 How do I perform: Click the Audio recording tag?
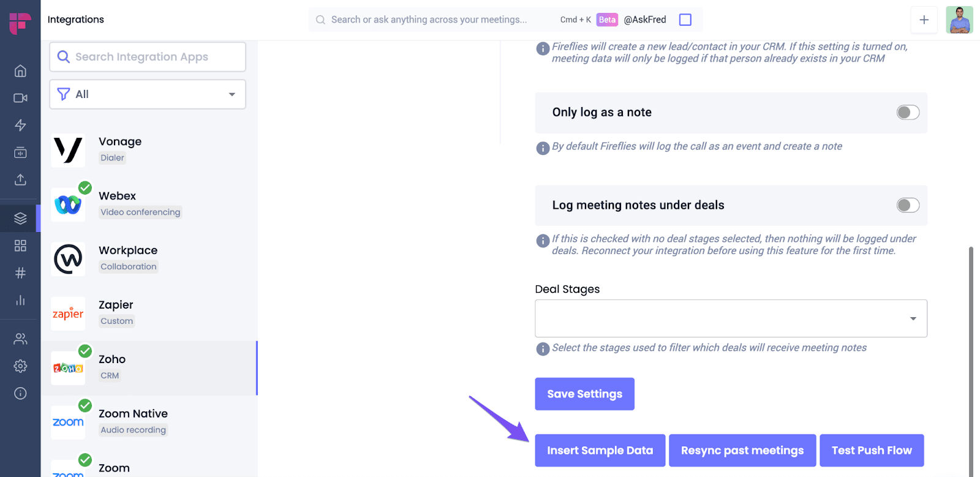133,430
